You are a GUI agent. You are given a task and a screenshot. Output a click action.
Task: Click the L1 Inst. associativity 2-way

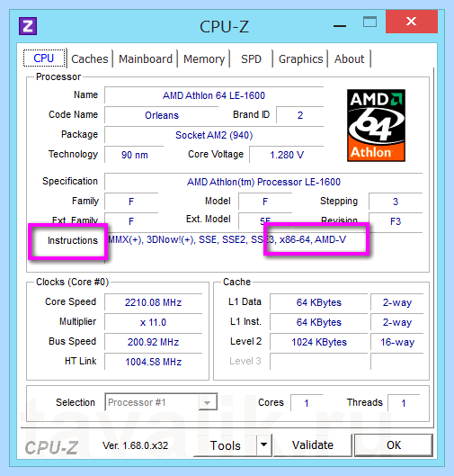tap(397, 322)
